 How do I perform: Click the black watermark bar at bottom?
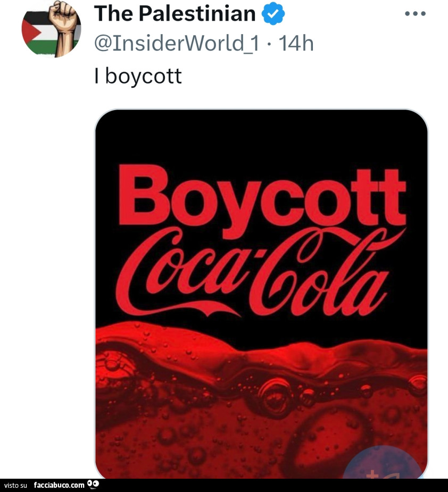[x=224, y=486]
